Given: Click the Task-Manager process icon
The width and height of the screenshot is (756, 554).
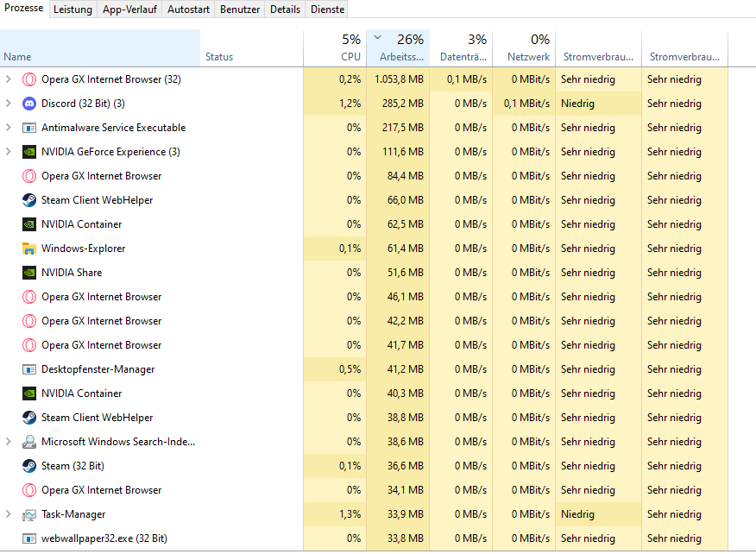Looking at the screenshot, I should (x=29, y=514).
